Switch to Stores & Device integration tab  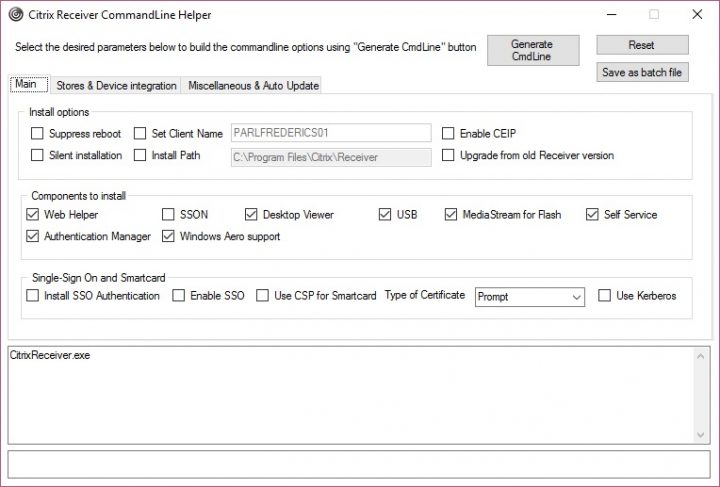click(117, 86)
